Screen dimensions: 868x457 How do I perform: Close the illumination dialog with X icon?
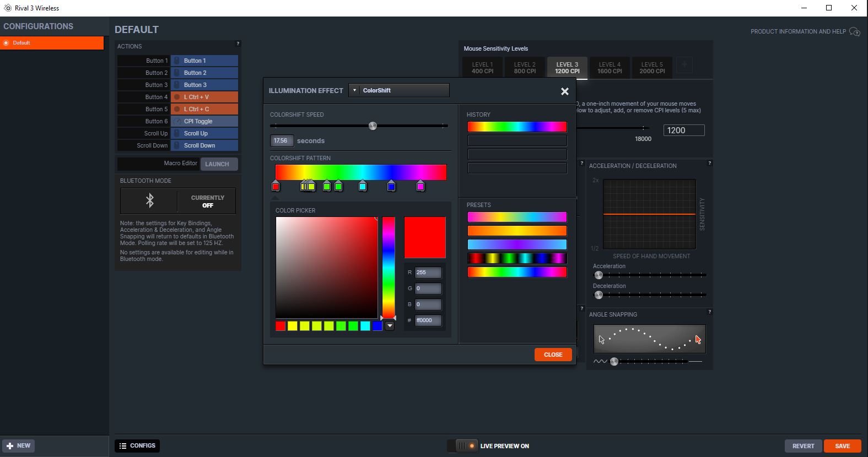[564, 91]
